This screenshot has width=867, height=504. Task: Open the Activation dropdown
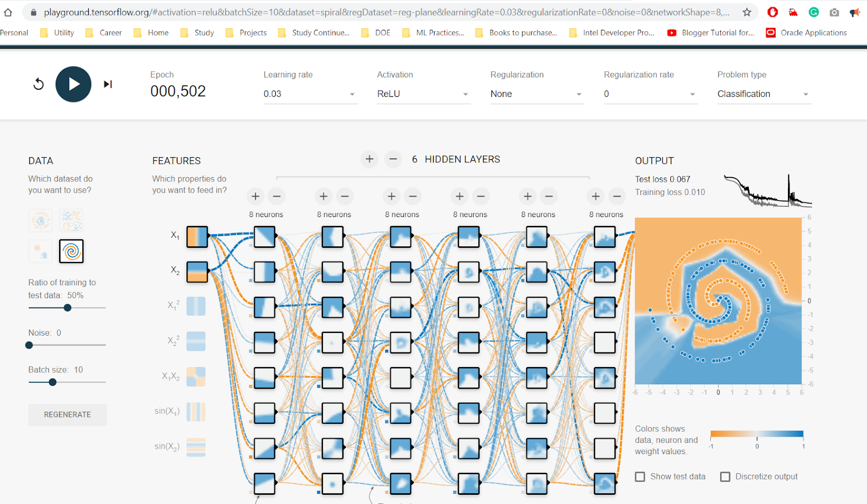click(424, 94)
